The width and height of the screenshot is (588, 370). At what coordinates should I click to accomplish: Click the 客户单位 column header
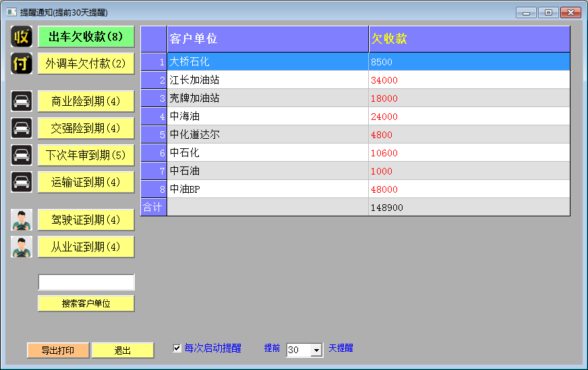(x=268, y=39)
